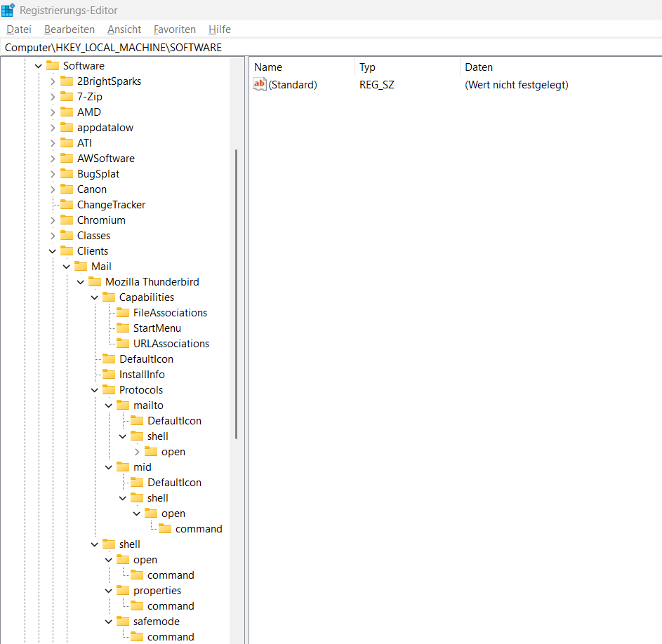Select DefaultIcon under Mozilla Thunderbird

(146, 359)
